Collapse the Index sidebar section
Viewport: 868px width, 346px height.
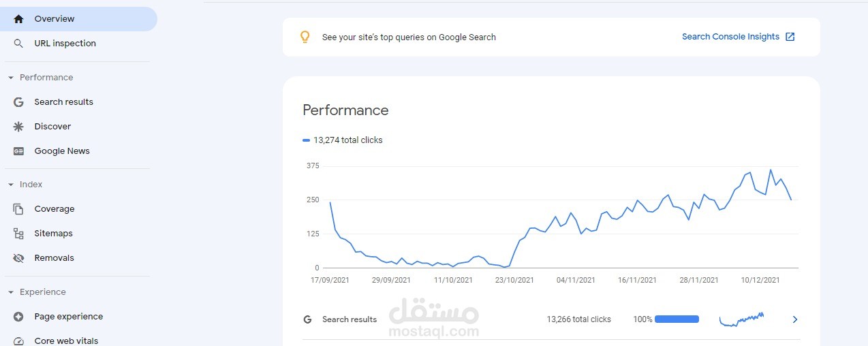pyautogui.click(x=10, y=185)
